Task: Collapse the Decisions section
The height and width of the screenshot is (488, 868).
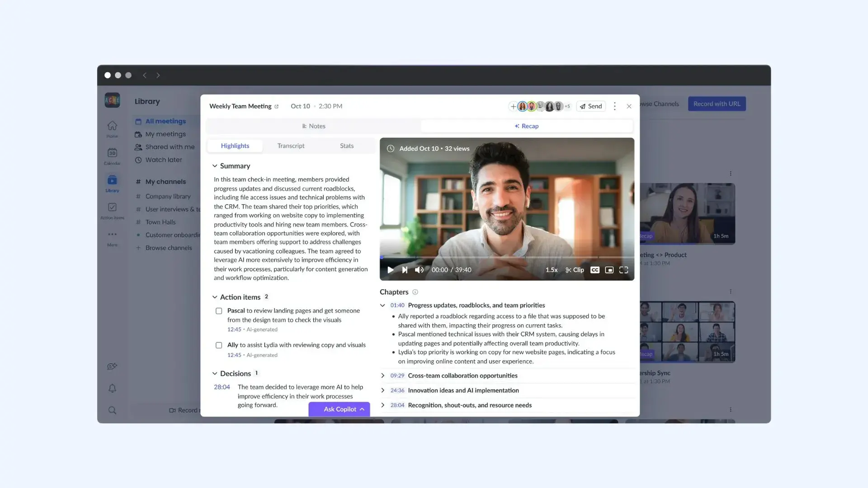Action: tap(215, 373)
